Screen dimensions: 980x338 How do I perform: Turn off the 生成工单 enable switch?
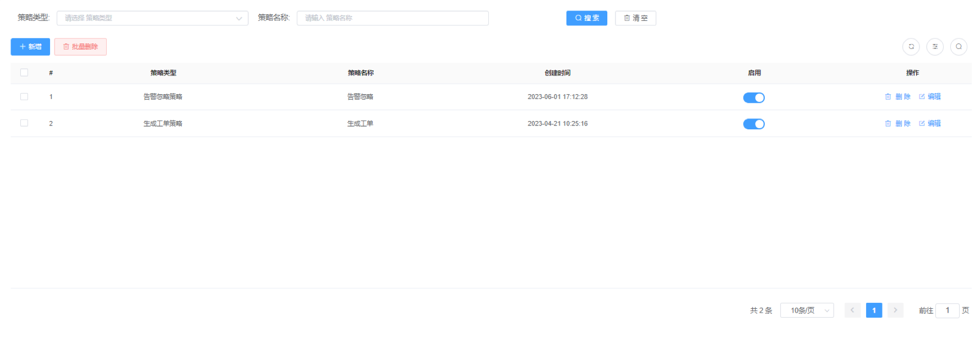[x=754, y=124]
